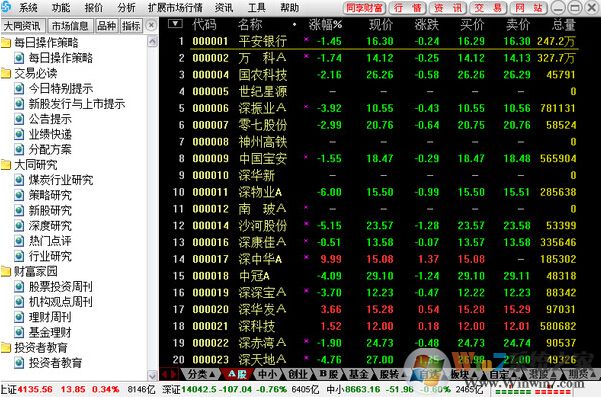This screenshot has height=397, width=601.
Task: Click document icon beside 公告提示
Action: (x=19, y=119)
